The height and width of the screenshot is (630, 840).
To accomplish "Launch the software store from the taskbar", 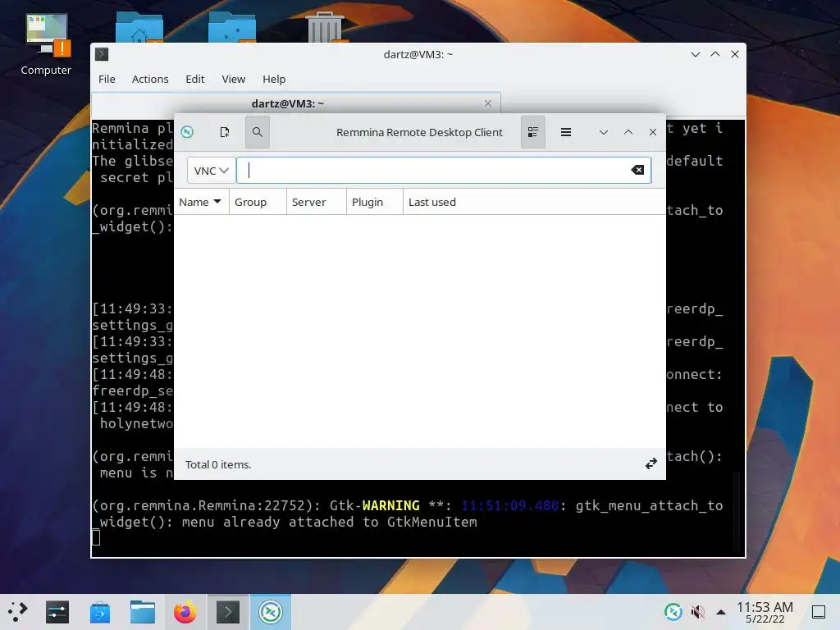I will 100,612.
